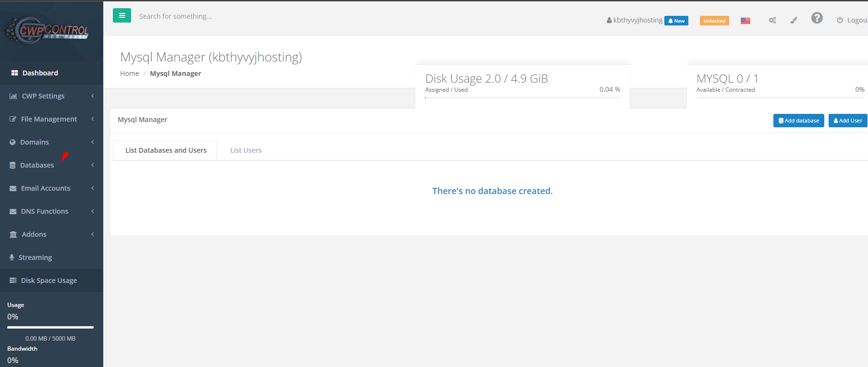868x367 pixels.
Task: Click the CWP Control Web Panel logo
Action: point(47,31)
